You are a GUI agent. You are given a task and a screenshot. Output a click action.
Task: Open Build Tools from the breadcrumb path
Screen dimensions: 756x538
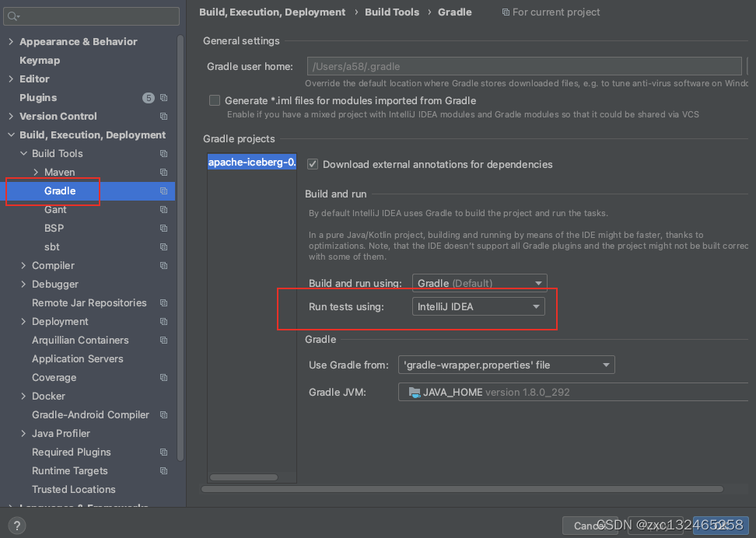pos(391,12)
